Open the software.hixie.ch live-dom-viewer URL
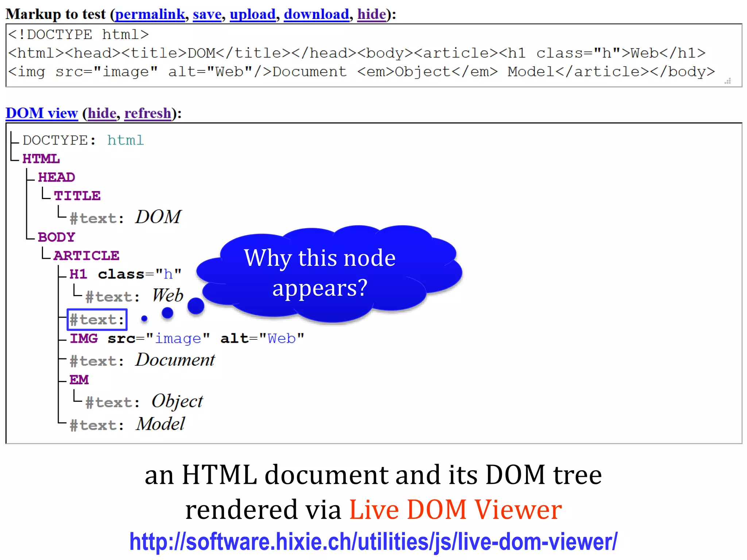 click(x=373, y=542)
